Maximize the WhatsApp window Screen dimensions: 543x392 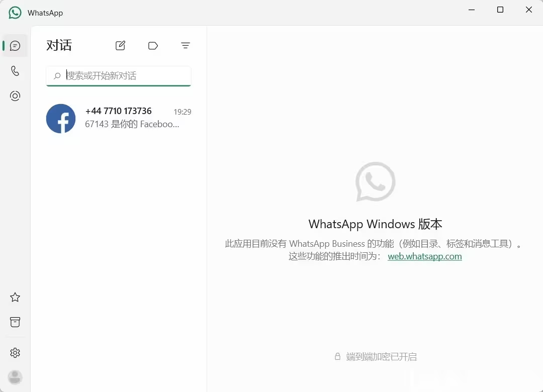[x=500, y=10]
